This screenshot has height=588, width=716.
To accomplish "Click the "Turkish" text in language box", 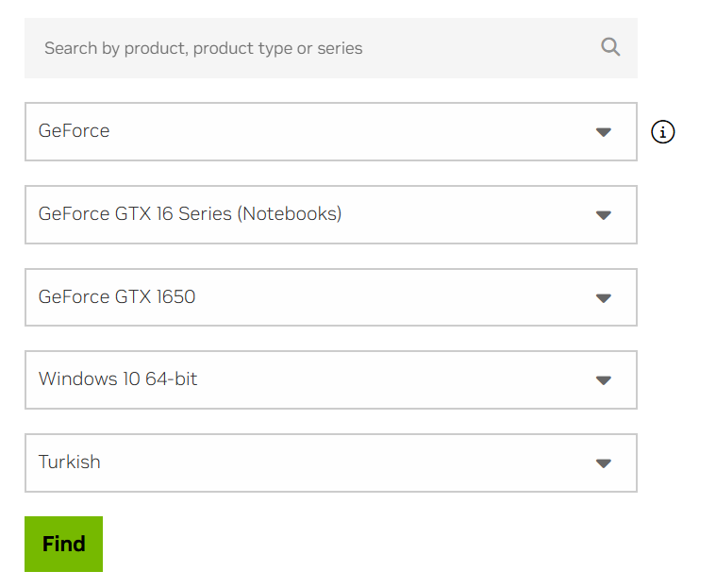I will [x=69, y=462].
